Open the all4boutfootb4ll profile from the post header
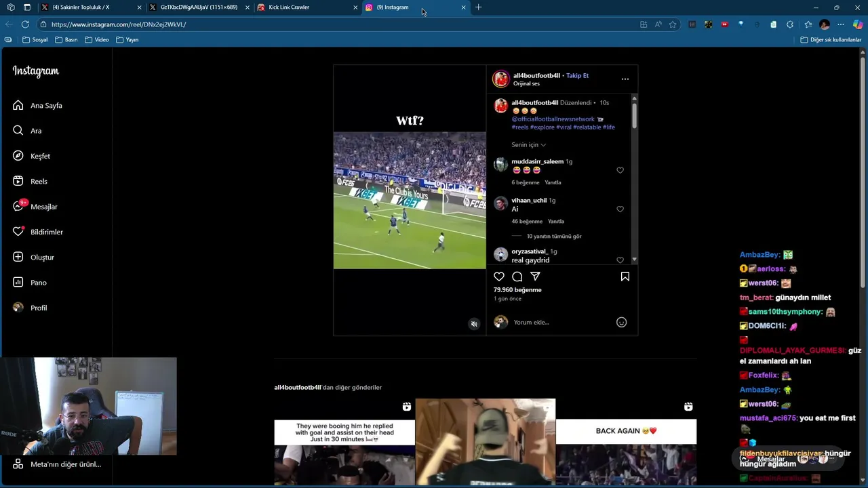 (x=536, y=76)
